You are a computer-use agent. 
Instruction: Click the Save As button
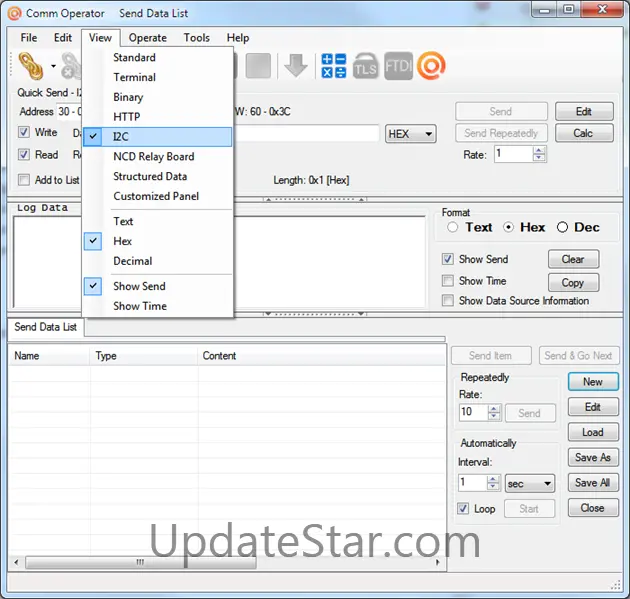pyautogui.click(x=592, y=457)
